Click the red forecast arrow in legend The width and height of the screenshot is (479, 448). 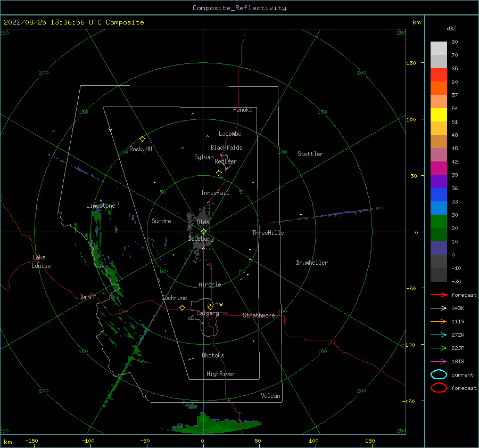(x=439, y=295)
